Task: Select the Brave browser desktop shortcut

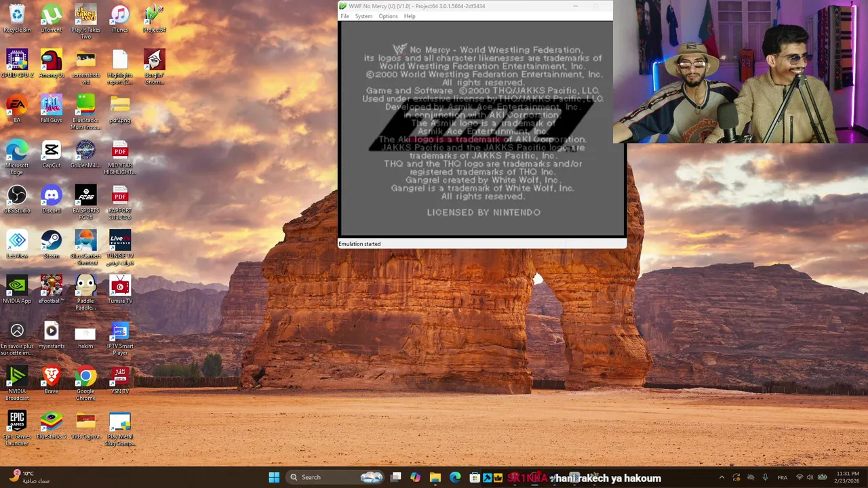Action: pos(51,380)
